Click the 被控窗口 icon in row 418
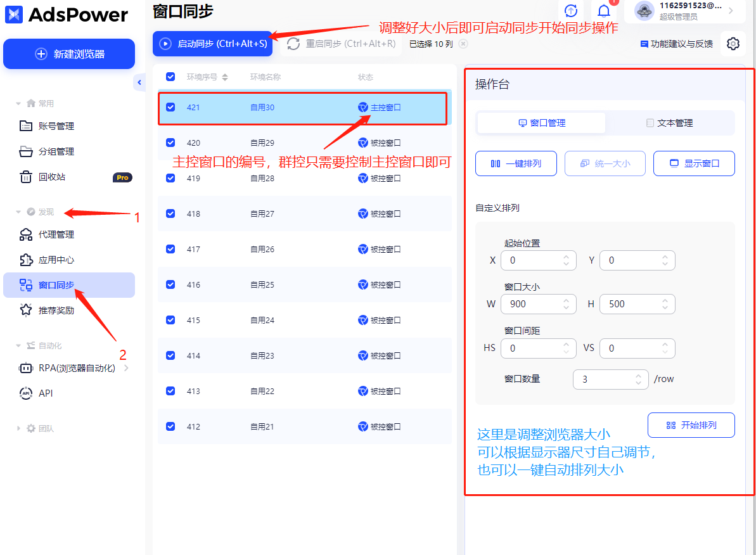The width and height of the screenshot is (756, 555). click(363, 214)
